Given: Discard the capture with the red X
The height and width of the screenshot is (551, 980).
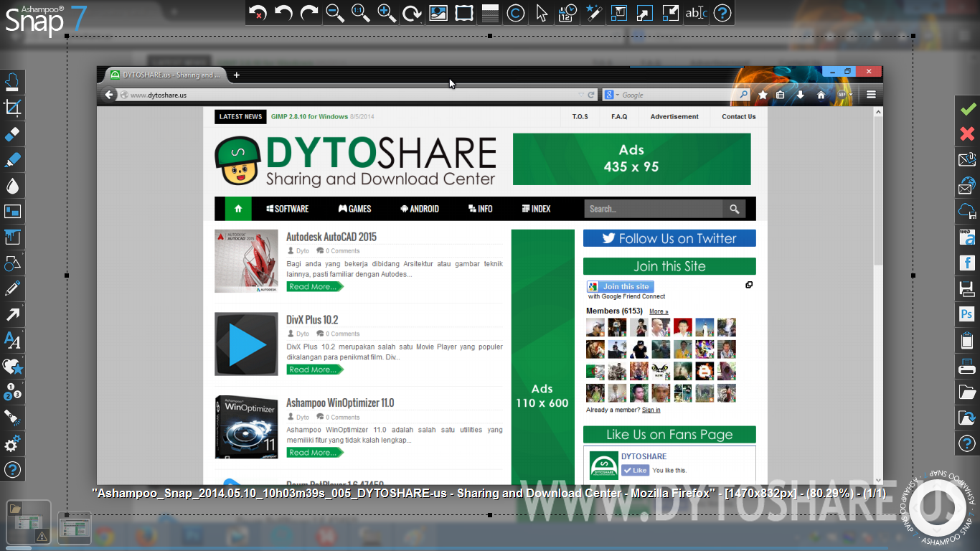Looking at the screenshot, I should (968, 134).
